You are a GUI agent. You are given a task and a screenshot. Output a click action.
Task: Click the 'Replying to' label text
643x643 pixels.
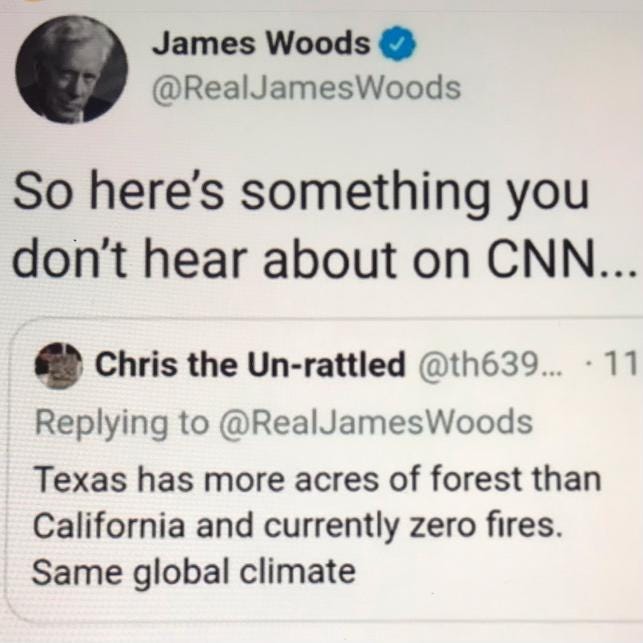click(122, 424)
